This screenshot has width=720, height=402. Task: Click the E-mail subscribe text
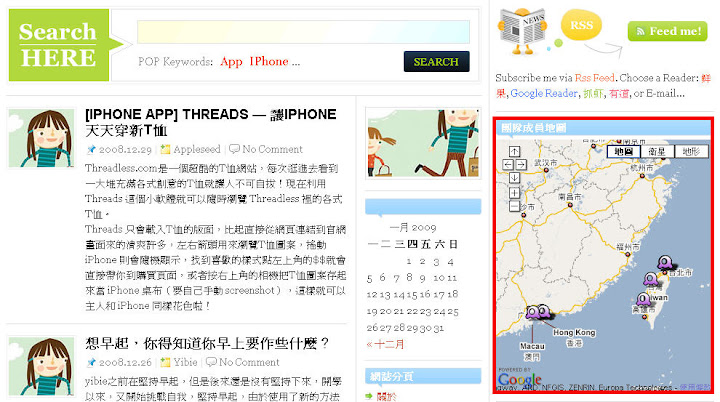tap(665, 94)
